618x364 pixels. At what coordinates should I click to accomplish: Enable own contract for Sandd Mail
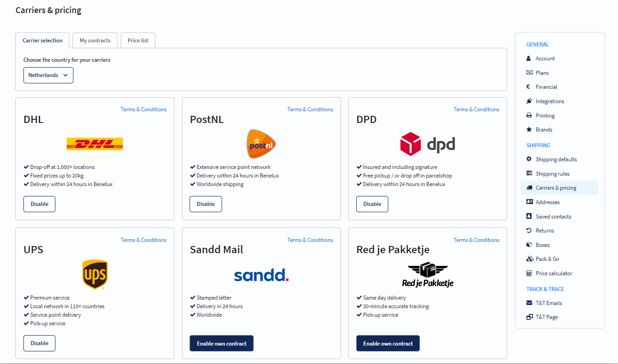coord(222,343)
